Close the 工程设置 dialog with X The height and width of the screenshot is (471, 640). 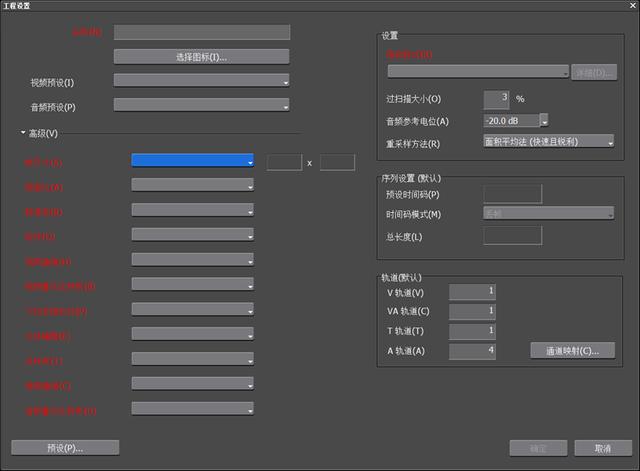[633, 5]
